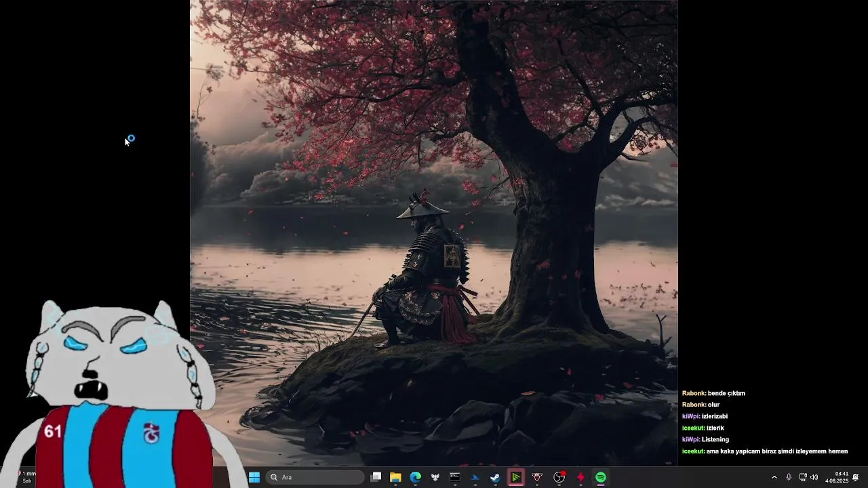Click kiWpi's message 'Listening'
The width and height of the screenshot is (868, 488).
point(715,439)
